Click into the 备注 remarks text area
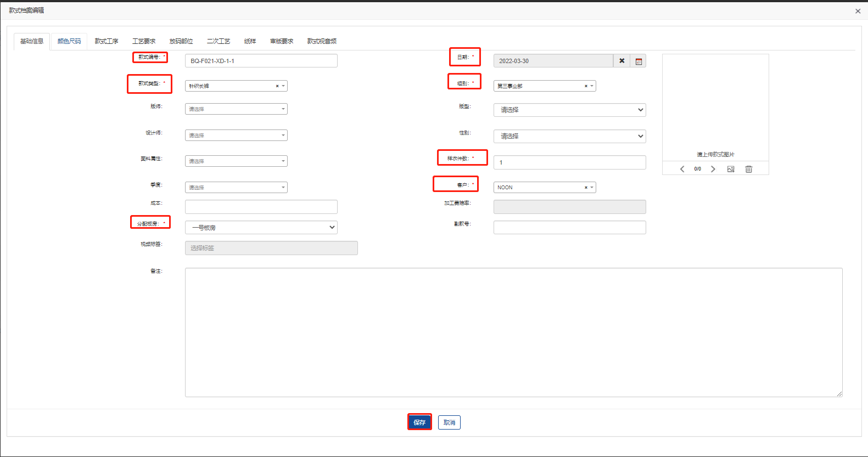Viewport: 868px width, 457px height. [x=513, y=332]
